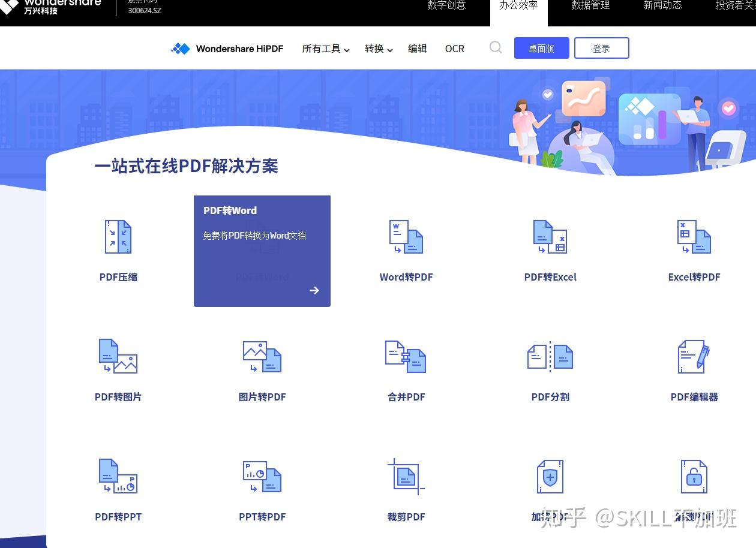This screenshot has width=756, height=548.
Task: Click the 登录 login button
Action: point(601,48)
